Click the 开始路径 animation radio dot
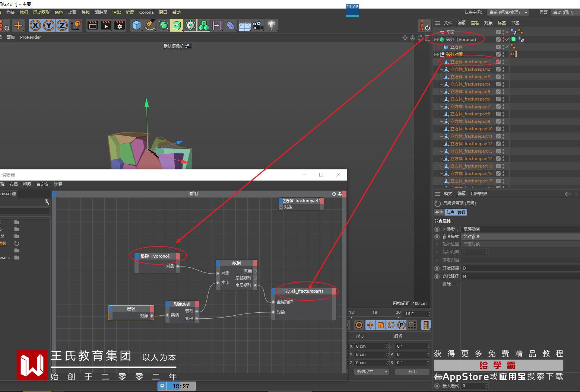 coord(437,268)
